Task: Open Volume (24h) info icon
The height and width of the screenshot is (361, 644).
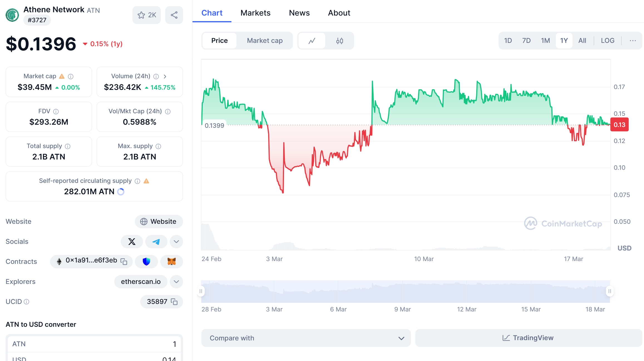Action: [156, 76]
